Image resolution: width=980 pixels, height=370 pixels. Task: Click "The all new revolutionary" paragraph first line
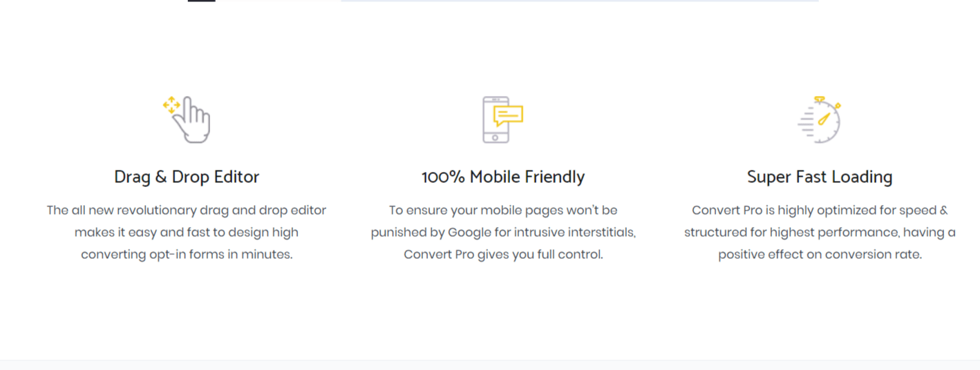tap(187, 210)
